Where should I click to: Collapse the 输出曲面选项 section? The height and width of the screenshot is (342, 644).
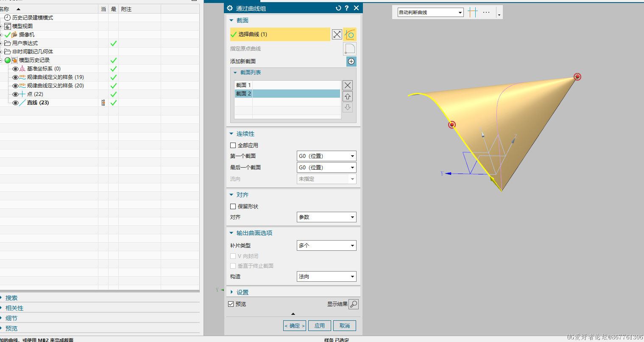coord(231,233)
